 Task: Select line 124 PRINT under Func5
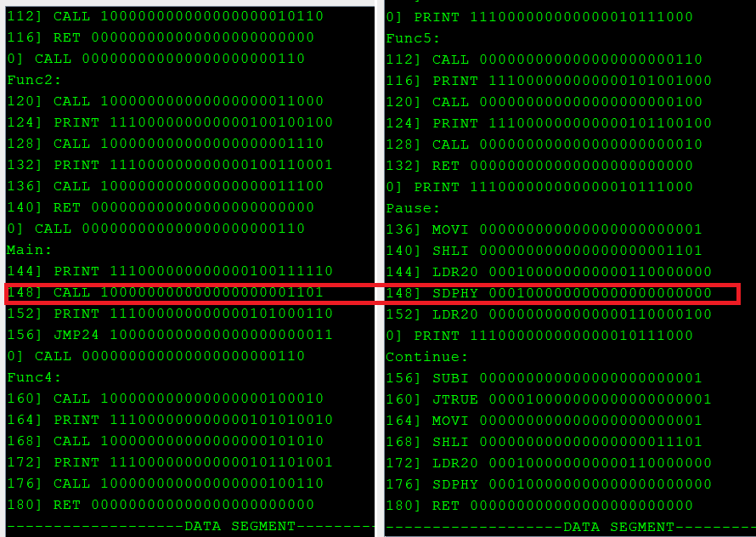point(549,123)
